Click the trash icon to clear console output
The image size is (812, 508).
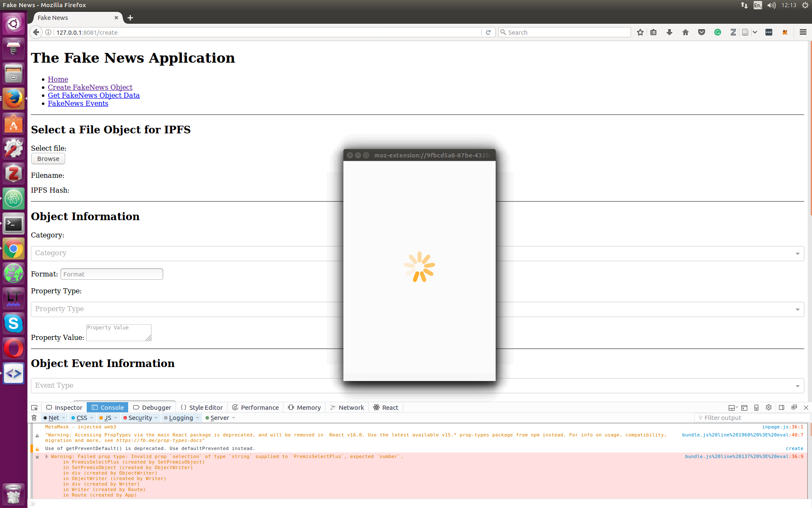click(x=34, y=417)
